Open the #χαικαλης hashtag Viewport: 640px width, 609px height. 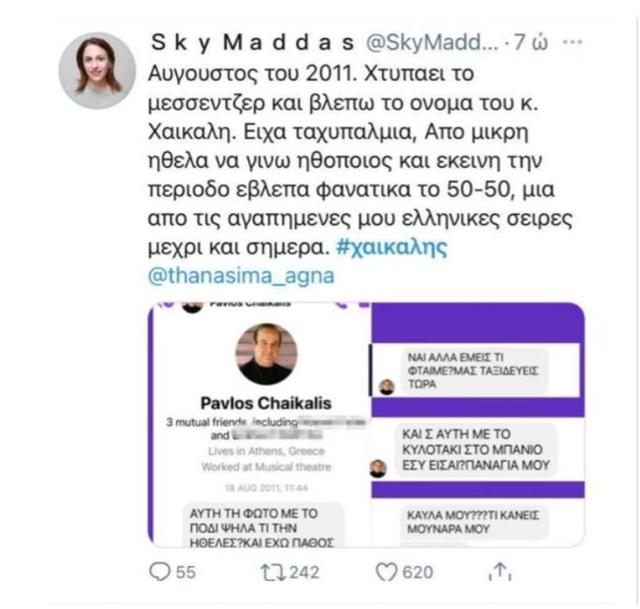[391, 247]
